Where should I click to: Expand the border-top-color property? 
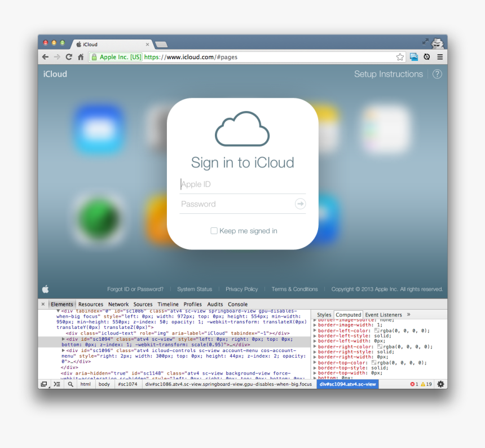tap(315, 363)
